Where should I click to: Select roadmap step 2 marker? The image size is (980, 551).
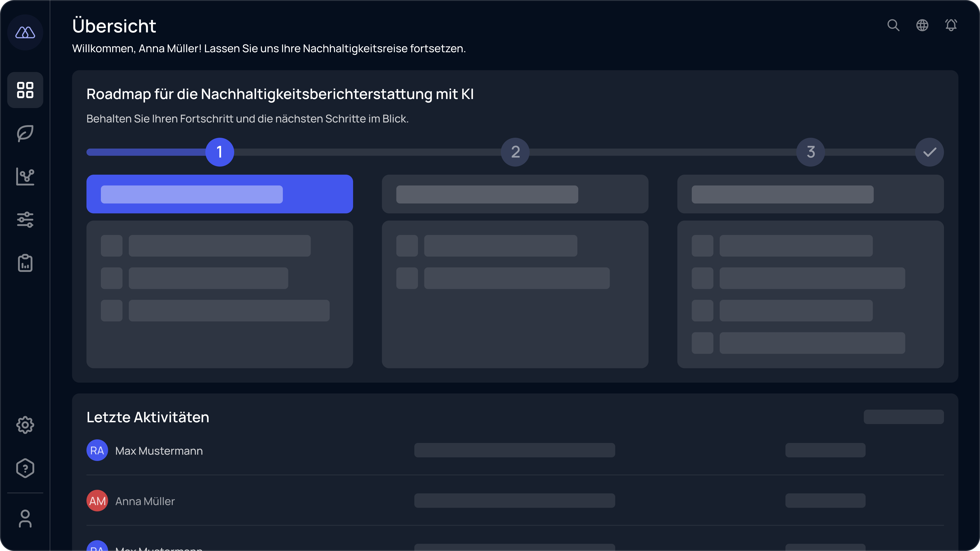coord(515,152)
